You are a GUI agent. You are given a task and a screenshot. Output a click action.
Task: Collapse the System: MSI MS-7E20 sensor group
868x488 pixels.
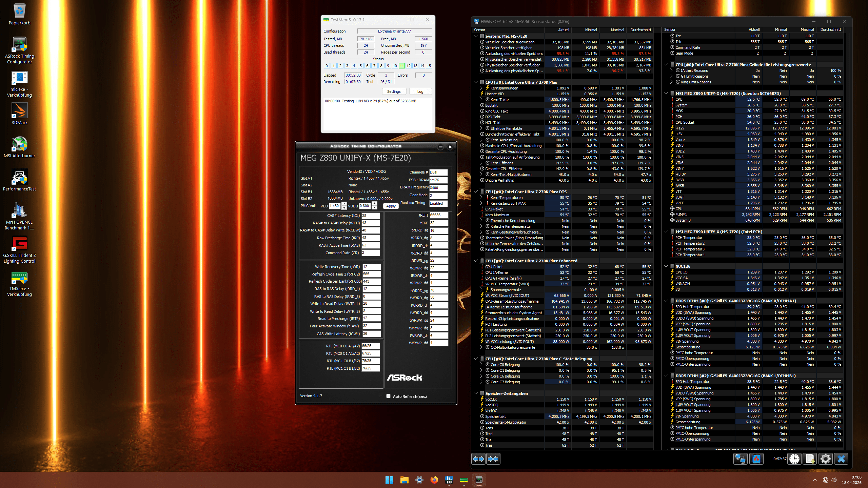coord(476,36)
